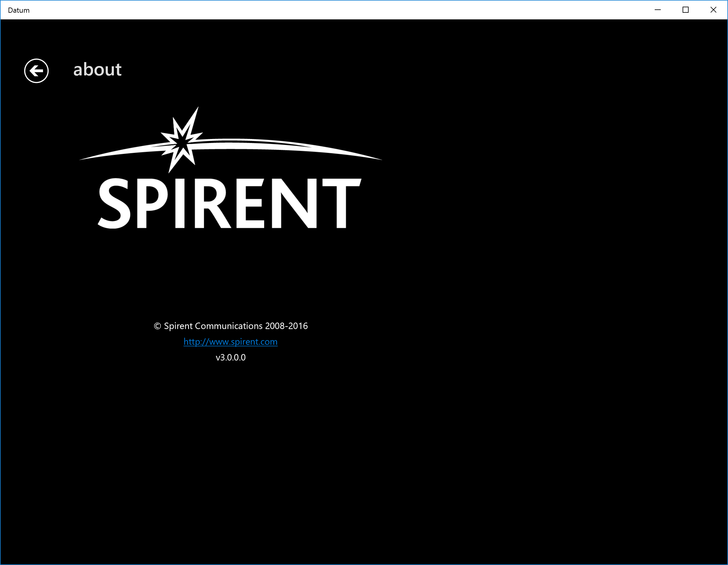Click the 2008-2016 year range
This screenshot has width=728, height=565.
click(286, 326)
